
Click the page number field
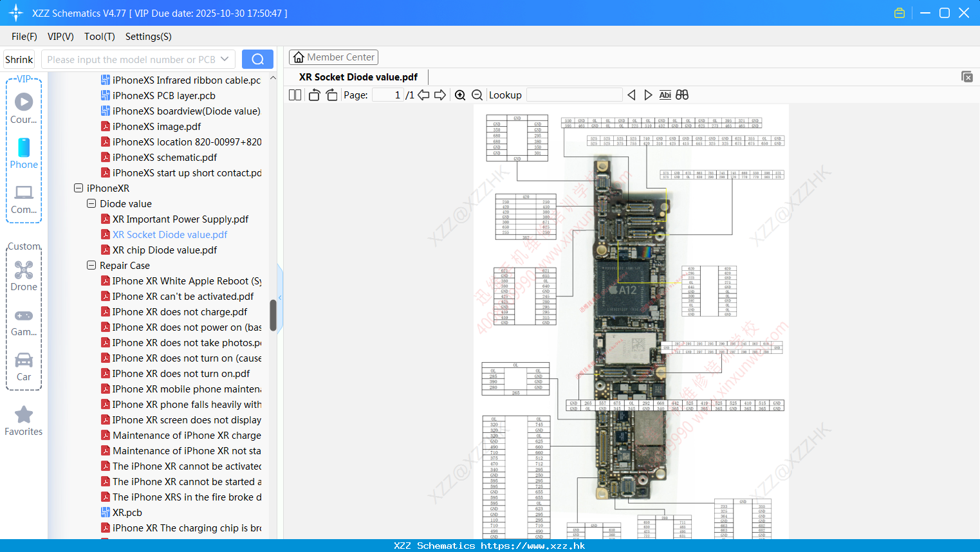pyautogui.click(x=387, y=95)
